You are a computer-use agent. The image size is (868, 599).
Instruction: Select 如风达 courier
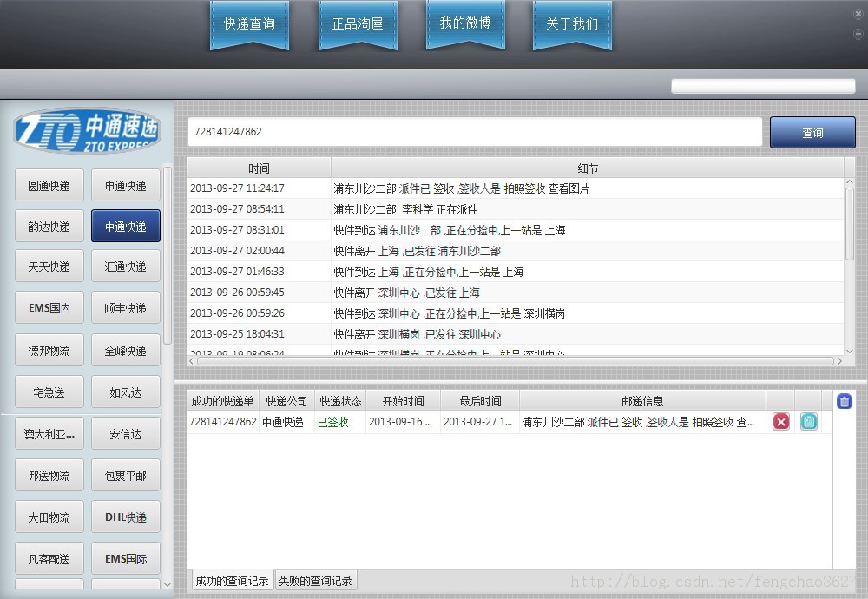pyautogui.click(x=126, y=392)
